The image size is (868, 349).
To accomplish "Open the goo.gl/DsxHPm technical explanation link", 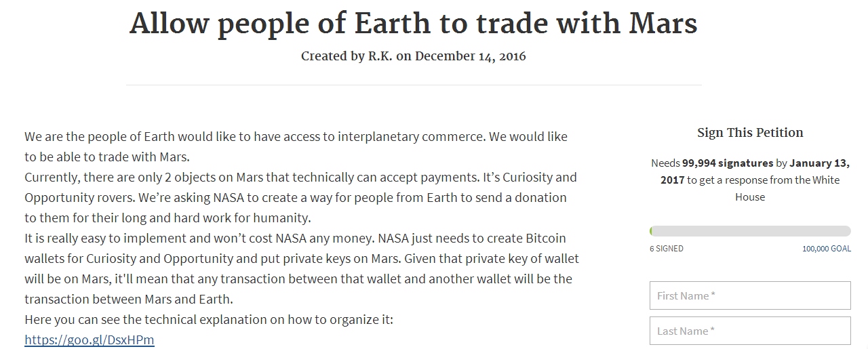I will [x=90, y=340].
